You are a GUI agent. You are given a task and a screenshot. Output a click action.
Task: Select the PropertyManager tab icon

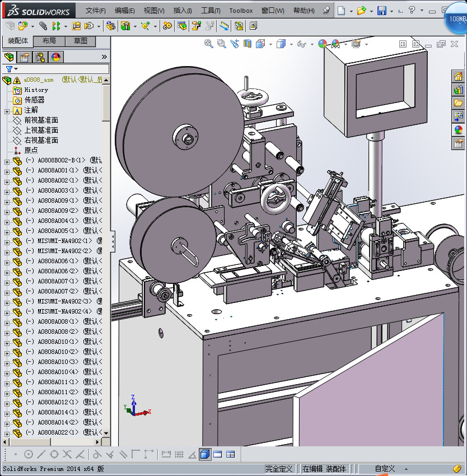[x=25, y=57]
